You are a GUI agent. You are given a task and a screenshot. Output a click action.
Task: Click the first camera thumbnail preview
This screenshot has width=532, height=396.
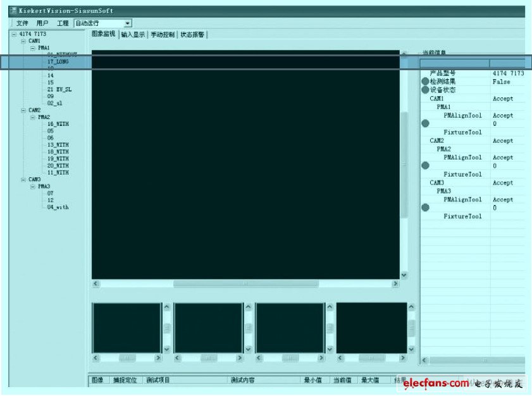pyautogui.click(x=127, y=328)
